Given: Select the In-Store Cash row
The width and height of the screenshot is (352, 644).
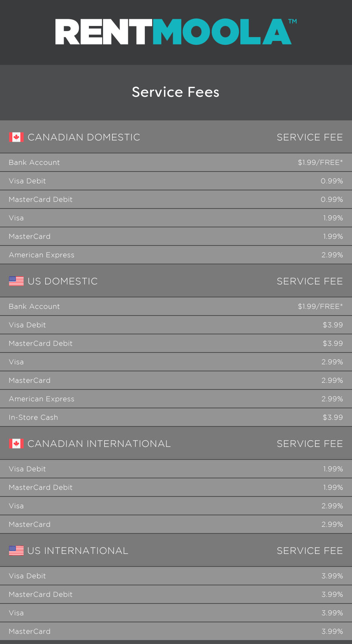Looking at the screenshot, I should tap(176, 417).
